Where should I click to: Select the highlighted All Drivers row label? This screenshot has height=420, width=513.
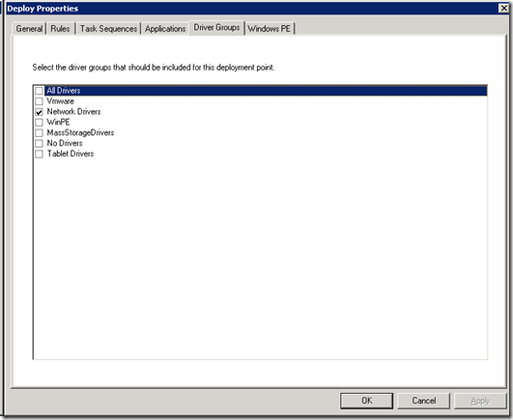[x=64, y=91]
